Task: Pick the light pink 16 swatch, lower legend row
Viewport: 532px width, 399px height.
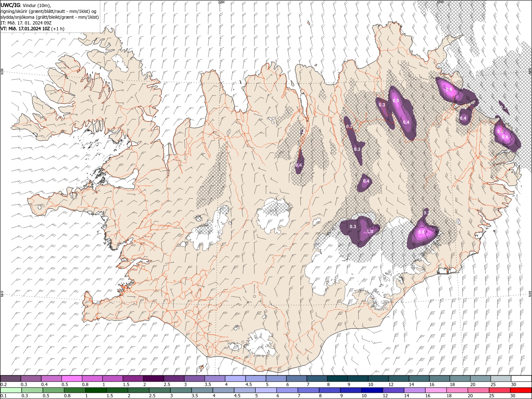Action: pos(435,390)
